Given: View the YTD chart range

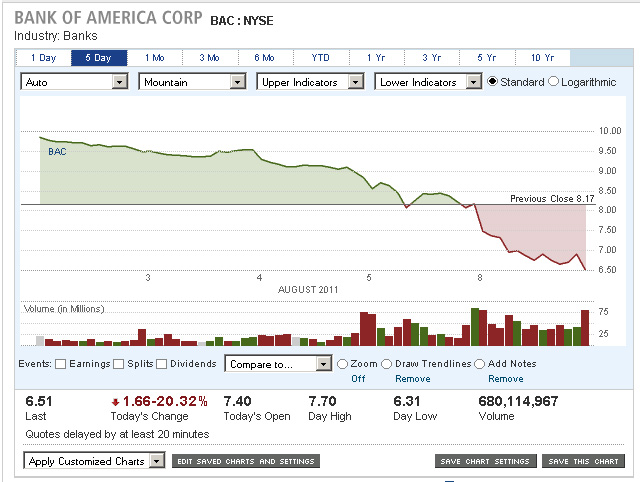Looking at the screenshot, I should pos(321,58).
